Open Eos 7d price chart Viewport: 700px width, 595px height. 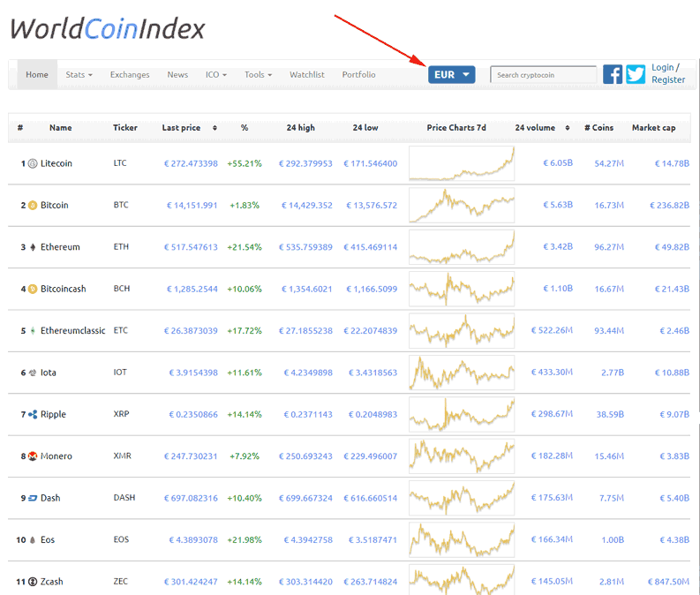[x=462, y=540]
